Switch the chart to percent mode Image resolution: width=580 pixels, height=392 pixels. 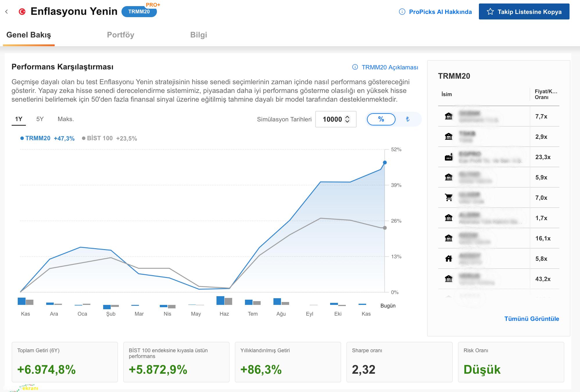[x=381, y=119]
